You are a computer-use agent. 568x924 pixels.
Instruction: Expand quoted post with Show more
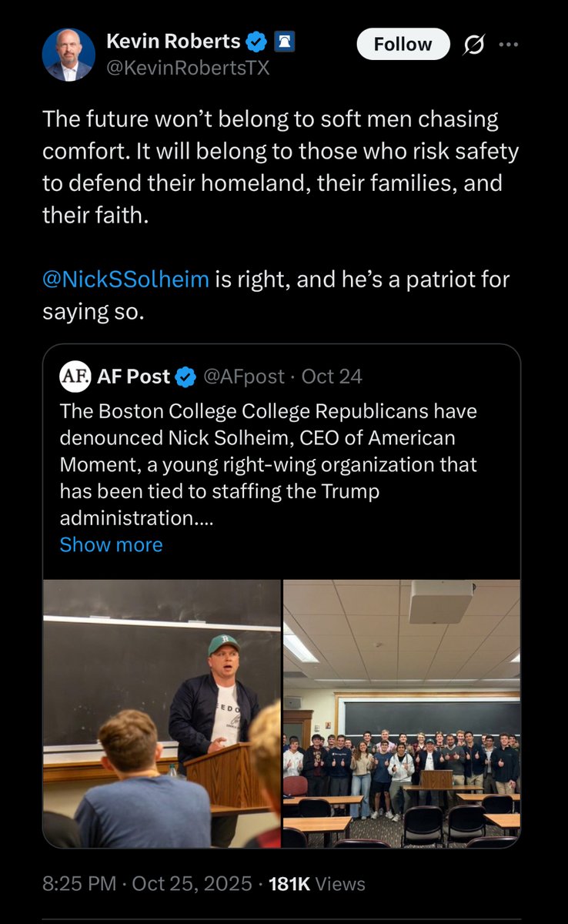[111, 544]
